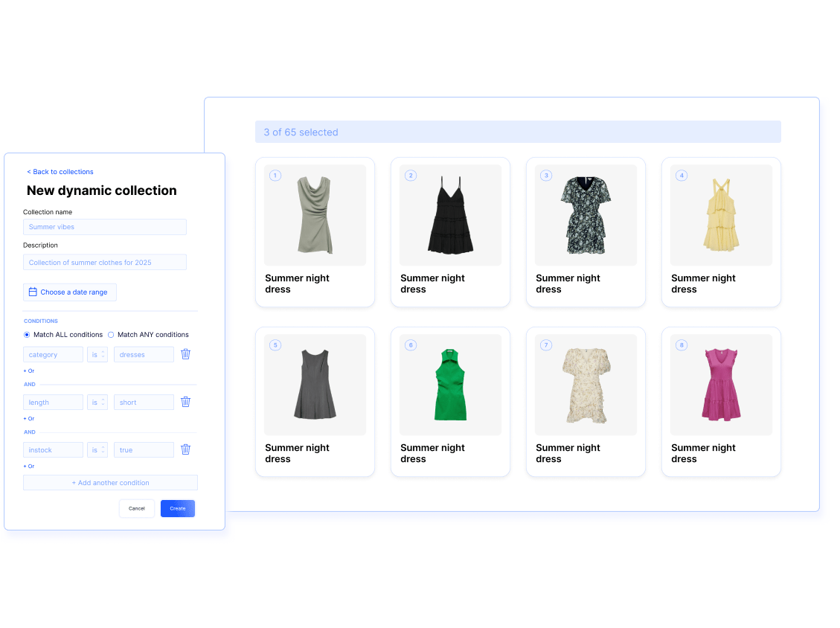Click 'Summer night dress' title on card 6
Viewport: 840px width, 628px height.
[x=433, y=453]
